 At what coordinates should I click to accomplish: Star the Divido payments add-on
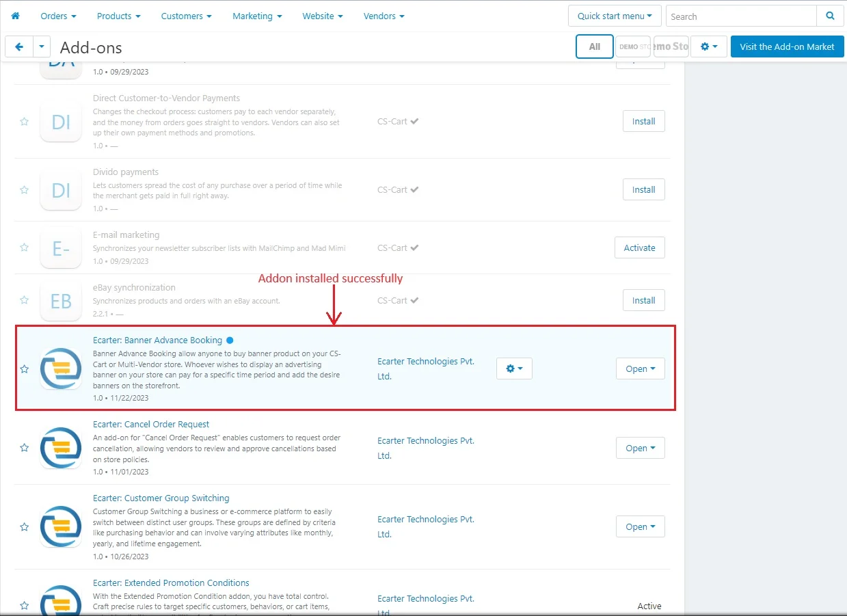pyautogui.click(x=25, y=190)
